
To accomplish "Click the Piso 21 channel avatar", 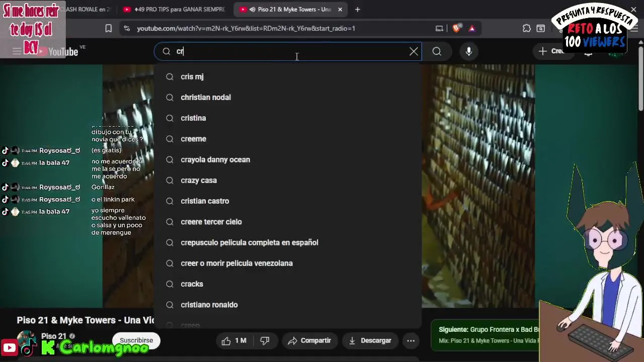I will click(26, 340).
